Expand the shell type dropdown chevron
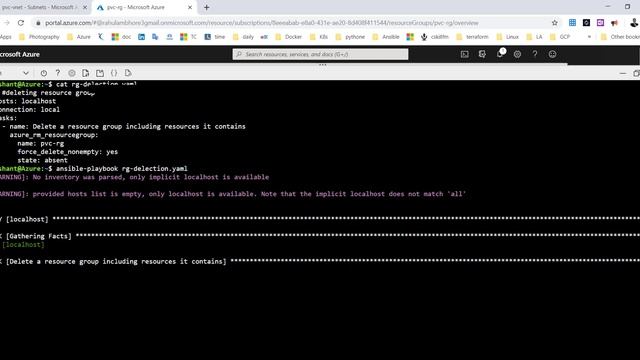640x360 pixels. 26,73
